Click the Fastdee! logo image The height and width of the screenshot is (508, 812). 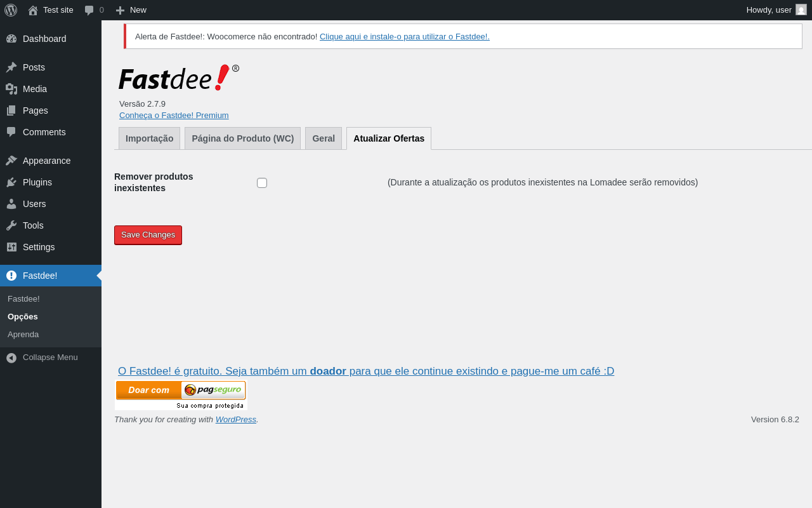179,77
